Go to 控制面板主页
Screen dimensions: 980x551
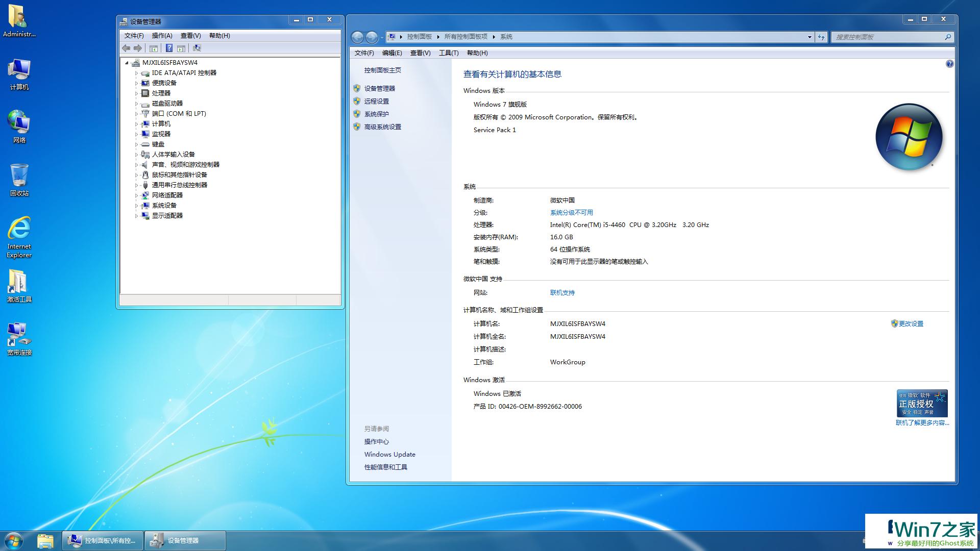click(383, 70)
